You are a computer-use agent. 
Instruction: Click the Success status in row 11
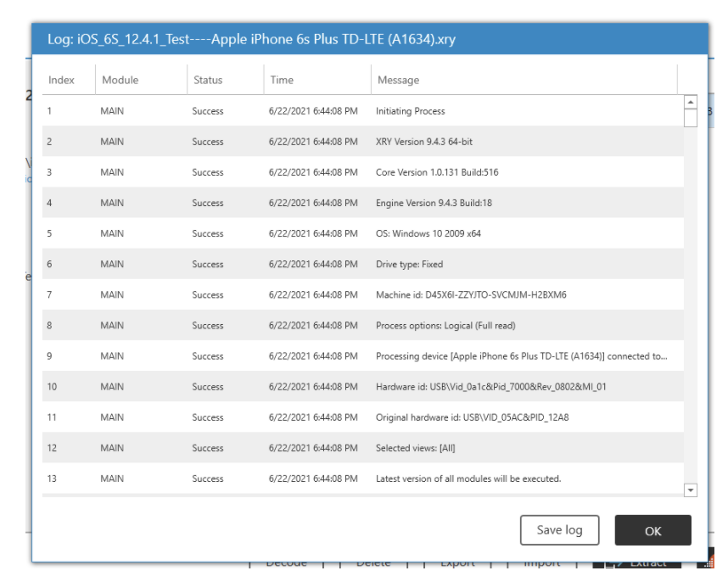coord(208,417)
